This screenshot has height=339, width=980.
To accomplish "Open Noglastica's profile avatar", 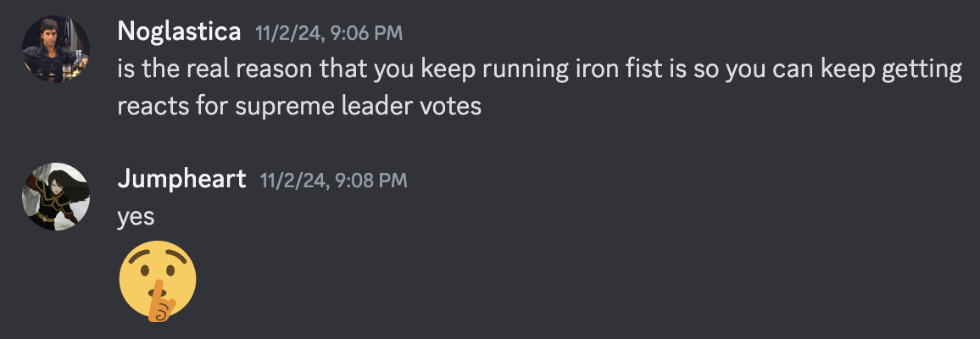I will click(x=56, y=50).
